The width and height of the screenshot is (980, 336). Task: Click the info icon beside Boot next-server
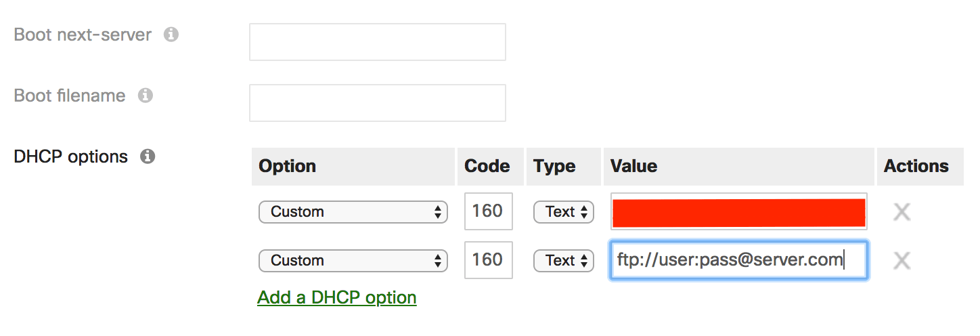coord(171,35)
